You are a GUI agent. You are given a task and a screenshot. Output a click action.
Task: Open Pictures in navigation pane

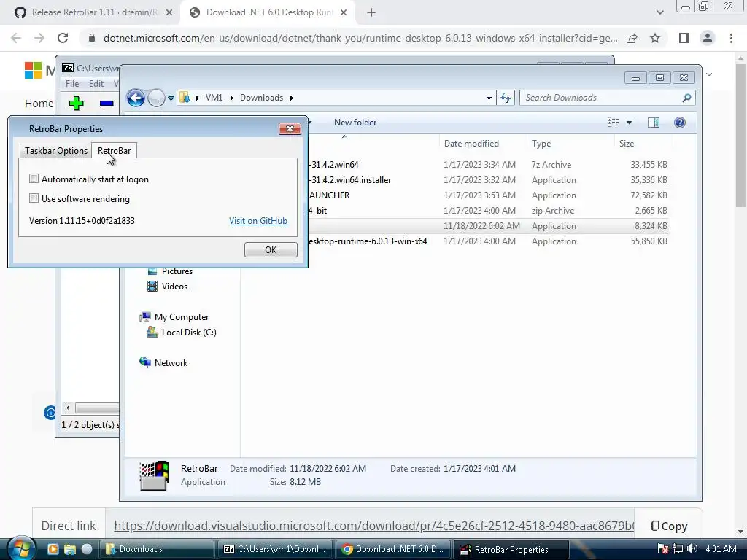(177, 271)
